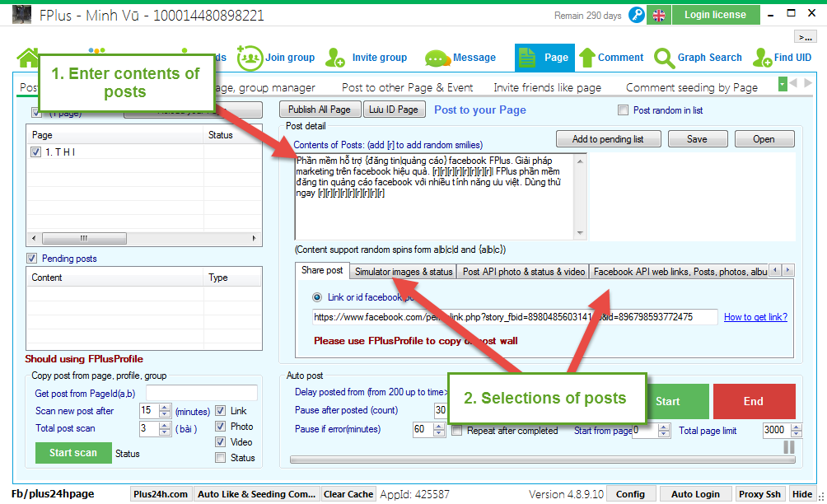Click the Auto Like & Seeding Com... button
The height and width of the screenshot is (504, 827).
coord(256,494)
